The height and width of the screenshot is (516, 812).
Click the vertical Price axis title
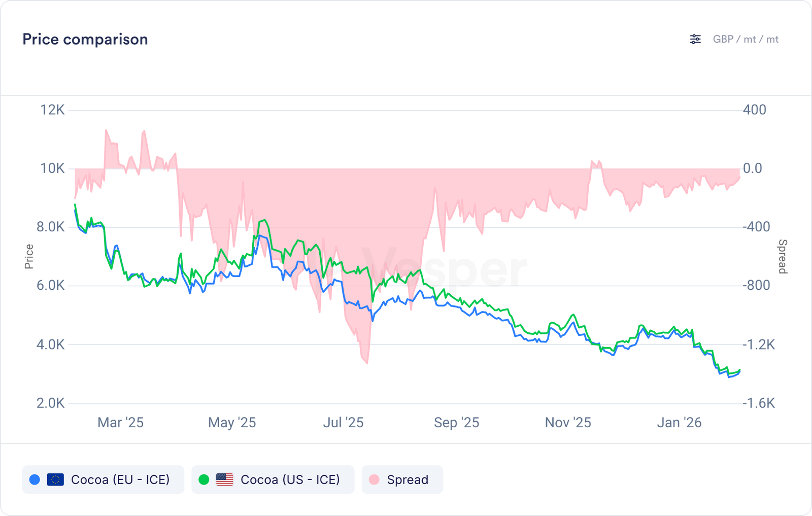coord(29,256)
